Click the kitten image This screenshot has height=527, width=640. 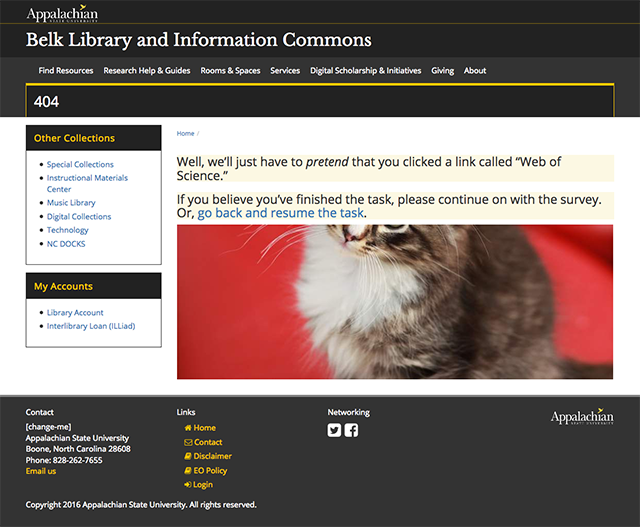click(395, 302)
